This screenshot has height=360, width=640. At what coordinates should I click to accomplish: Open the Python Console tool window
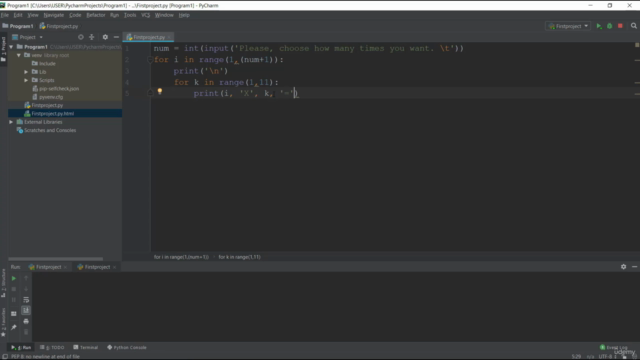coord(127,347)
